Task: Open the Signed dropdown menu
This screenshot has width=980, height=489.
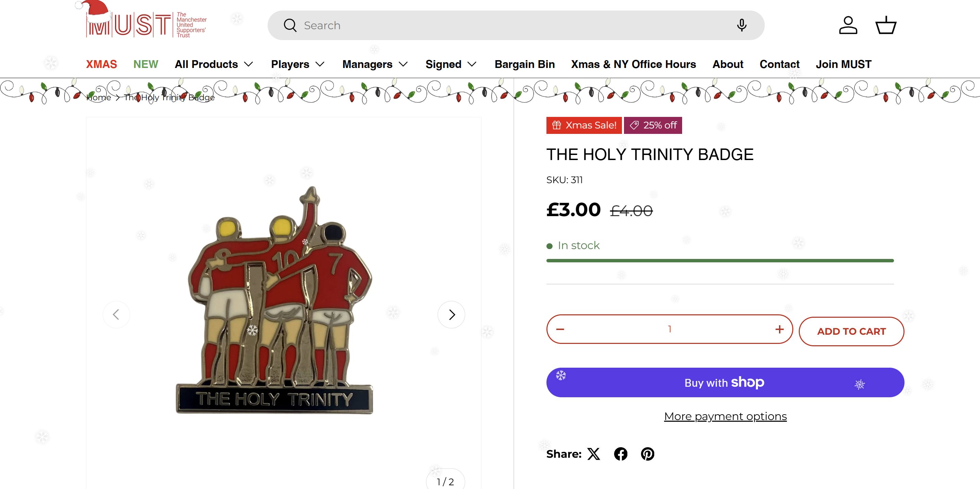Action: pos(451,64)
